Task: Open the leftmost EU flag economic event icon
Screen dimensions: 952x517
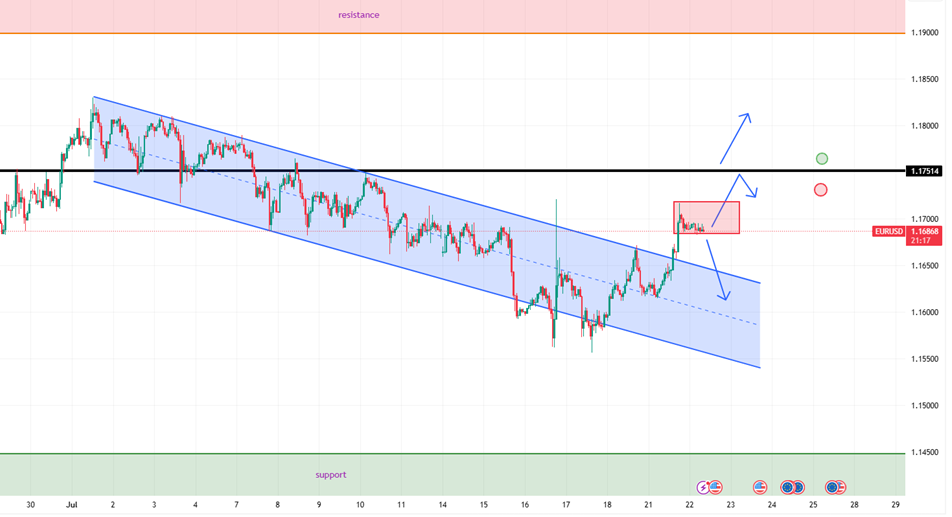Action: pos(787,487)
